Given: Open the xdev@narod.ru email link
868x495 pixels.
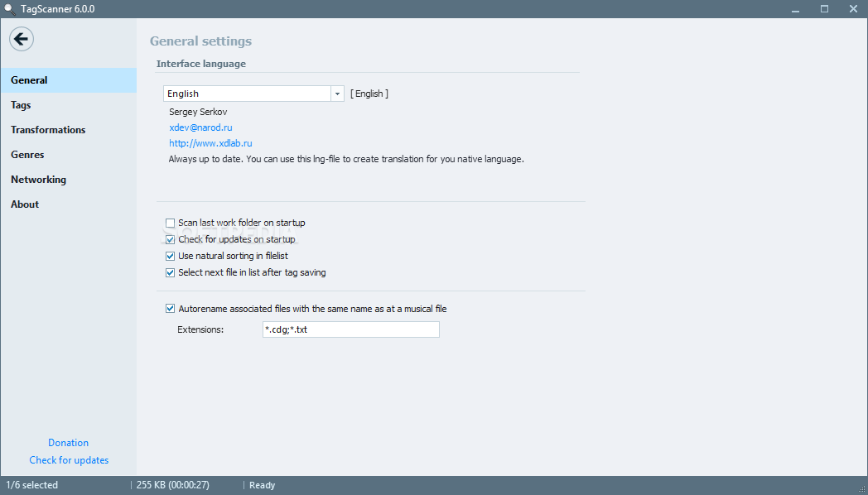Looking at the screenshot, I should 200,127.
